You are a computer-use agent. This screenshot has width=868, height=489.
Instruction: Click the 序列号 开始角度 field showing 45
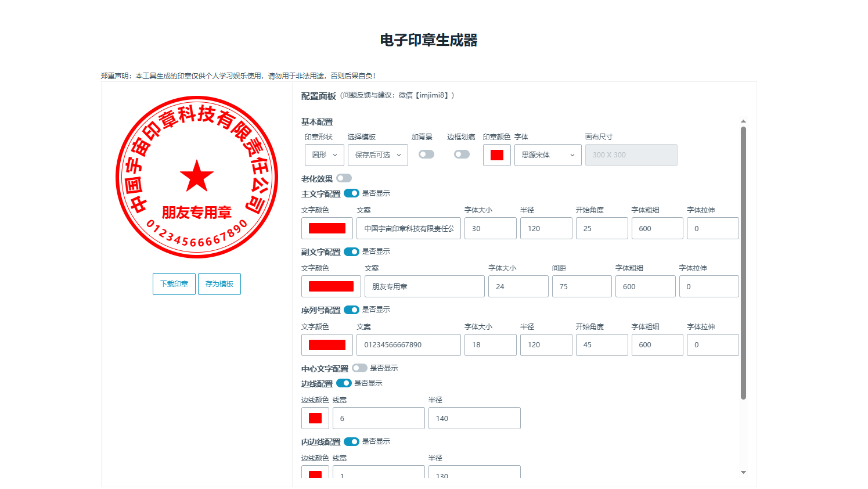coord(602,345)
